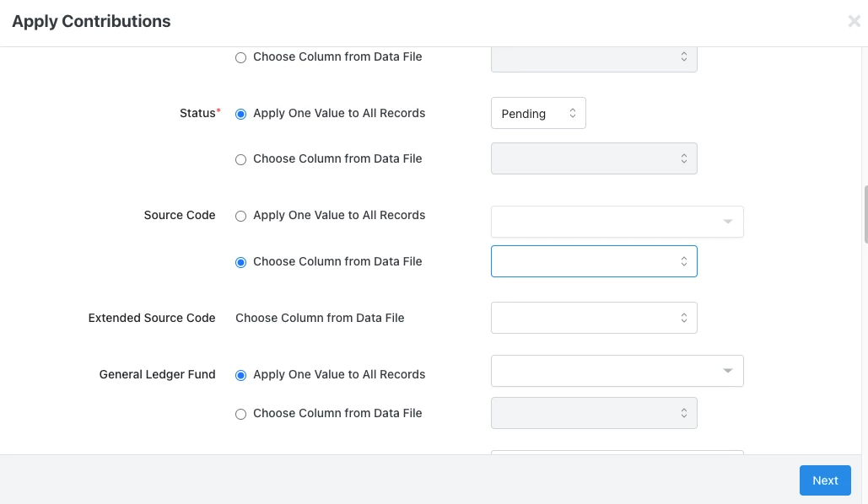This screenshot has width=868, height=504.
Task: Click the Extended Source Code label
Action: coord(152,318)
